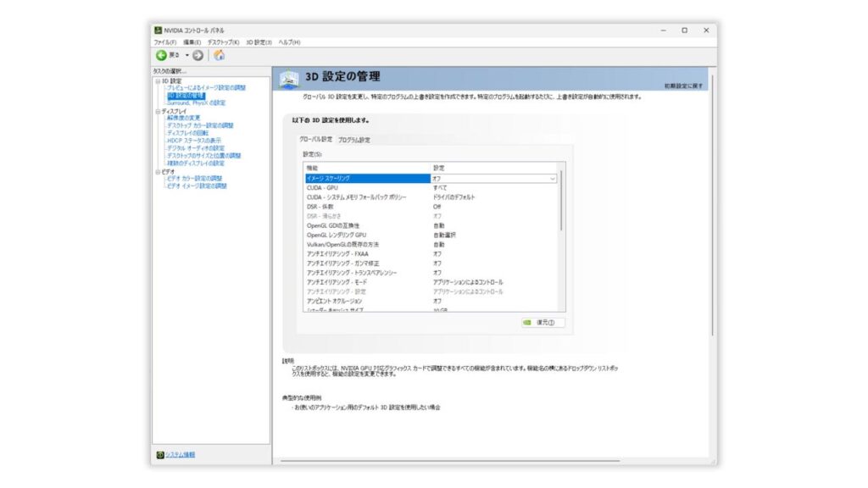This screenshot has height=488, width=868.
Task: Select the Vulkan/OpenGLの既存の方法 row
Action: 431,245
